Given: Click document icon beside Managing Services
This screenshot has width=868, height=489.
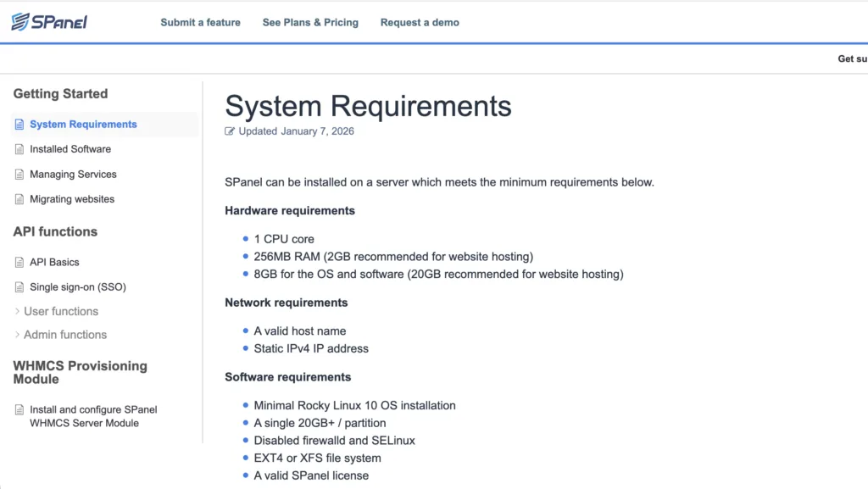Looking at the screenshot, I should tap(19, 175).
